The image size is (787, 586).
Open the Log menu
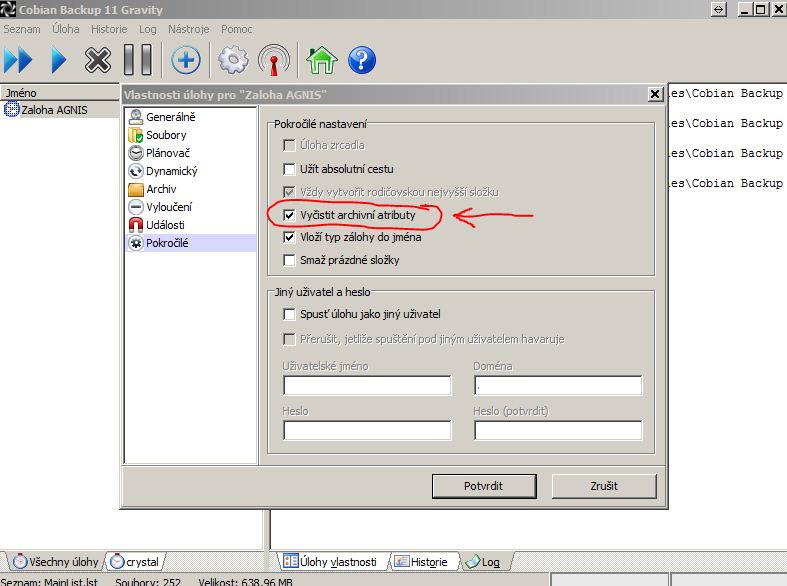click(x=148, y=29)
